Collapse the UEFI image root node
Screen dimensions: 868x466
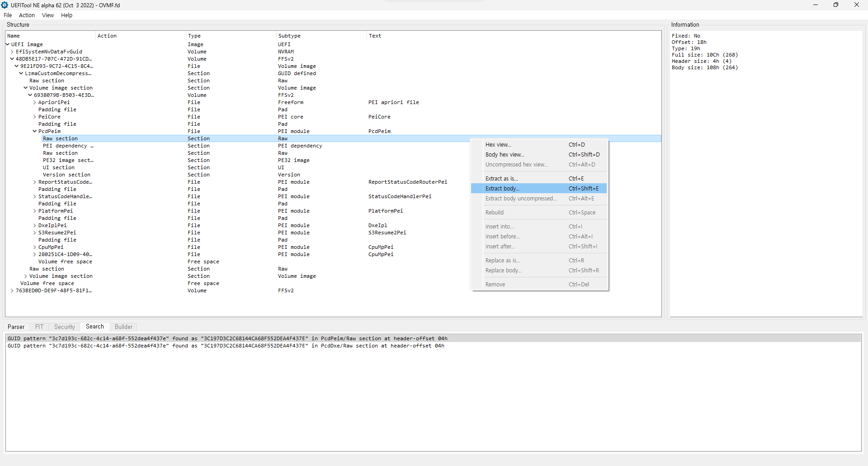(8, 44)
